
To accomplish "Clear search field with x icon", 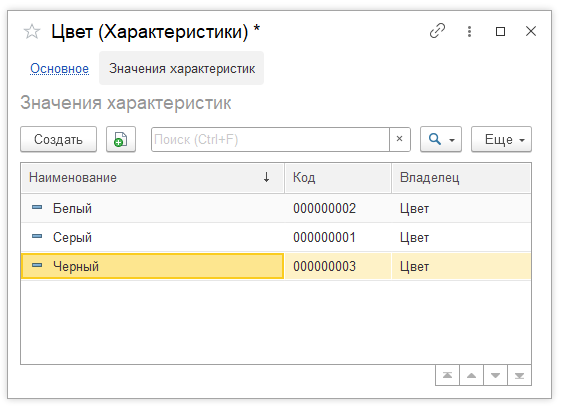I will point(400,139).
